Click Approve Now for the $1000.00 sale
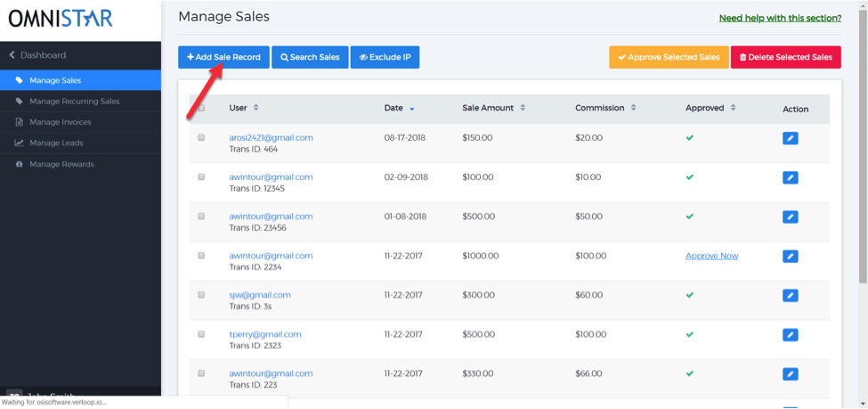Viewport: 868px width, 409px height. (711, 256)
